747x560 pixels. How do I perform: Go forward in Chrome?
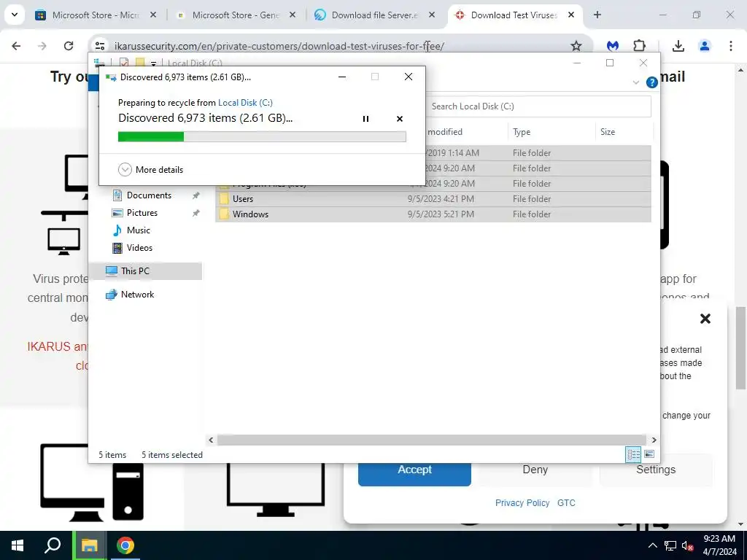tap(42, 46)
